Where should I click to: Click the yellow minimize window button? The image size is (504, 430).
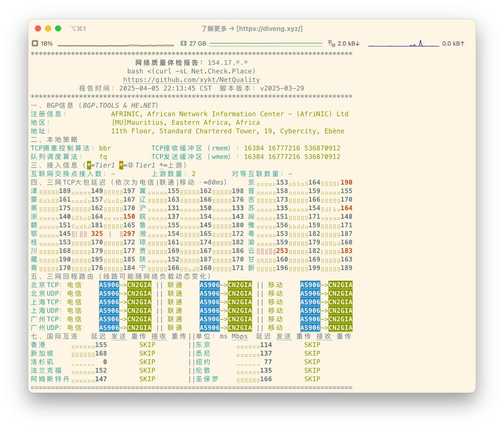point(48,28)
